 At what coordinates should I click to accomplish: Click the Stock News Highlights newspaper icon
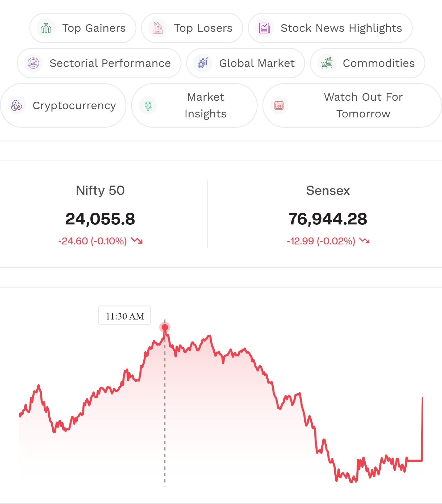(x=264, y=28)
